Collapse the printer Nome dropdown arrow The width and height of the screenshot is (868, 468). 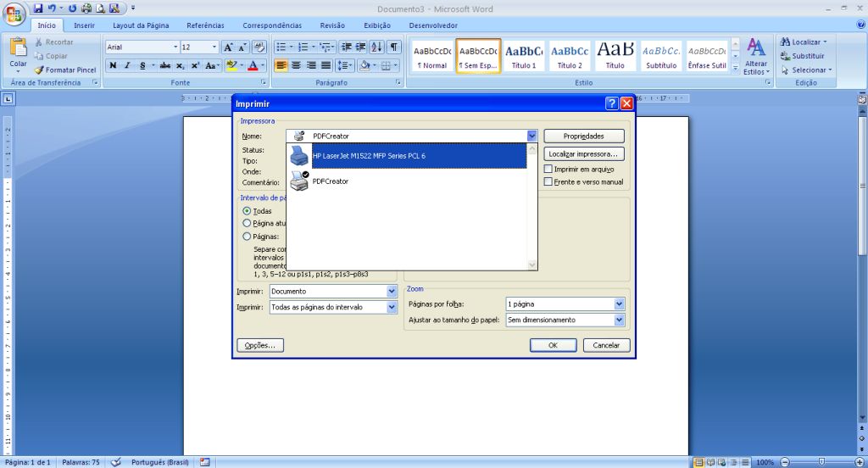coord(532,136)
